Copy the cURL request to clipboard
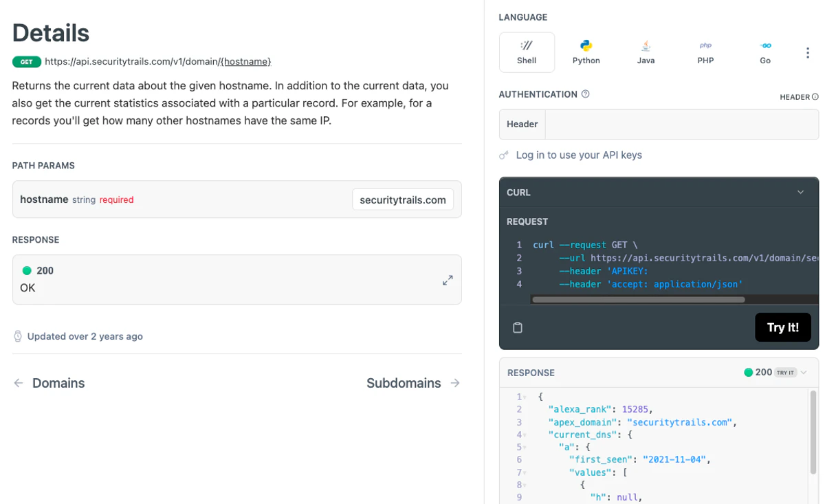Viewport: 825px width, 504px height. tap(518, 328)
